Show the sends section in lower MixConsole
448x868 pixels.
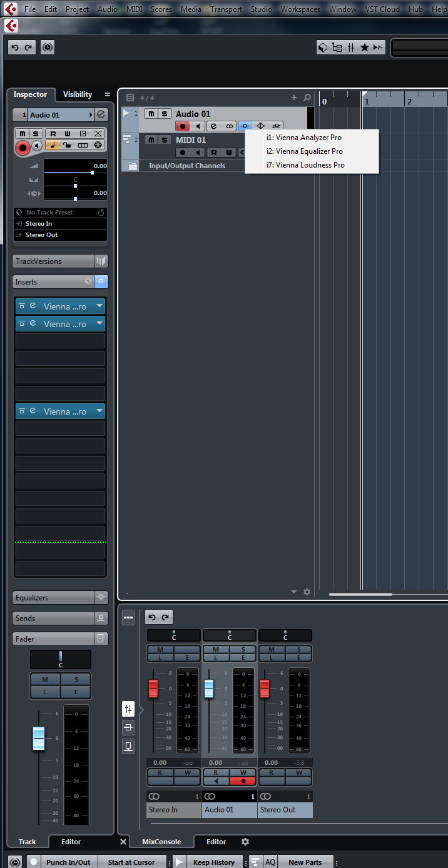click(x=128, y=746)
